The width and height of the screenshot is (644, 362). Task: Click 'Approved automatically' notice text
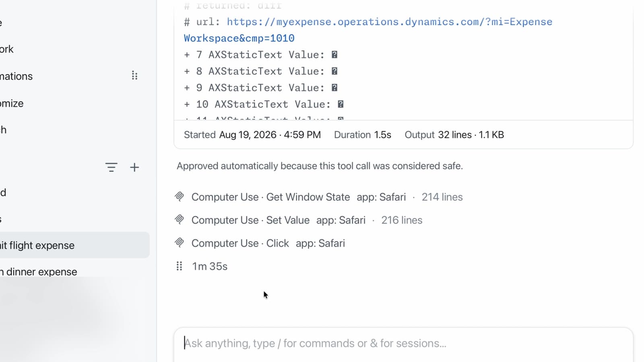[320, 166]
